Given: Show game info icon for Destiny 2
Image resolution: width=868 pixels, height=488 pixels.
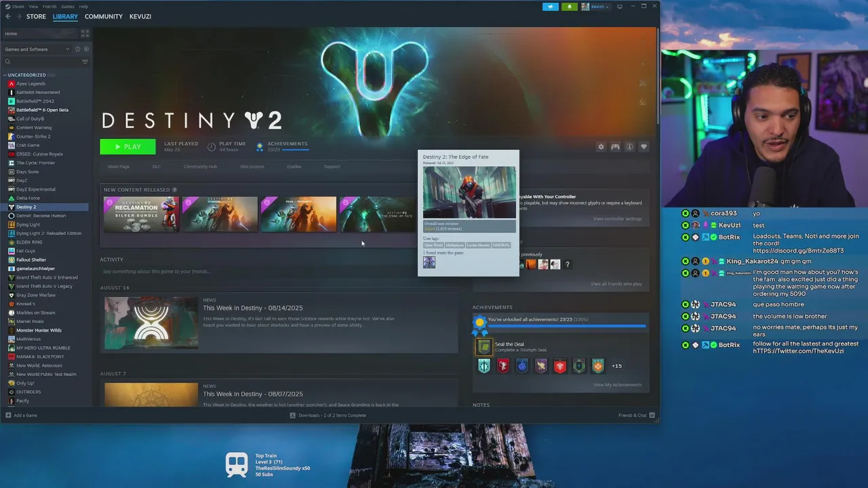Looking at the screenshot, I should coord(629,146).
